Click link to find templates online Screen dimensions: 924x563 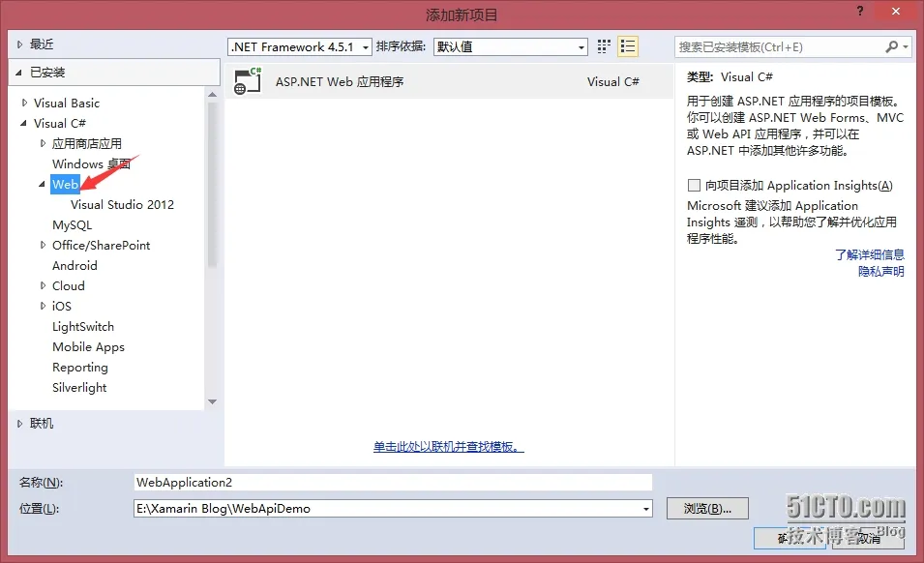[448, 446]
